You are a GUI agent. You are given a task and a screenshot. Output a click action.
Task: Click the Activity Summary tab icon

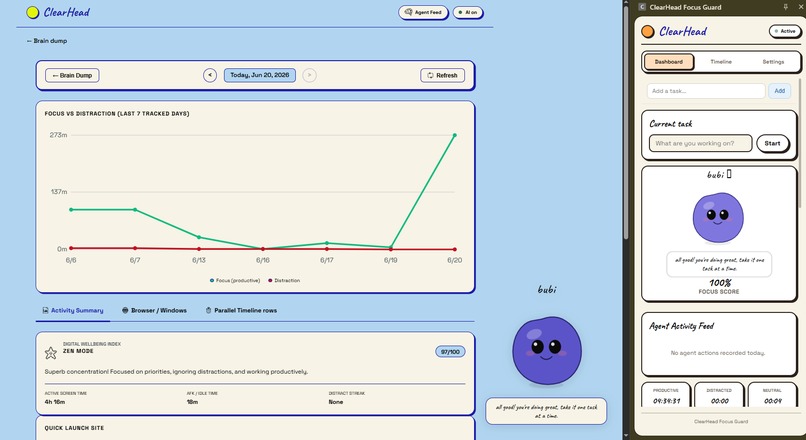click(45, 310)
